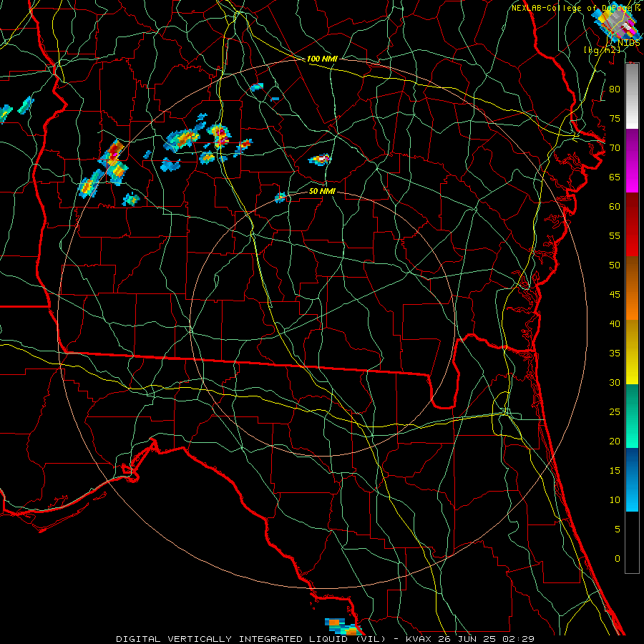The image size is (644, 644).
Task: Click the 35 value on the color scale
Action: 615,353
